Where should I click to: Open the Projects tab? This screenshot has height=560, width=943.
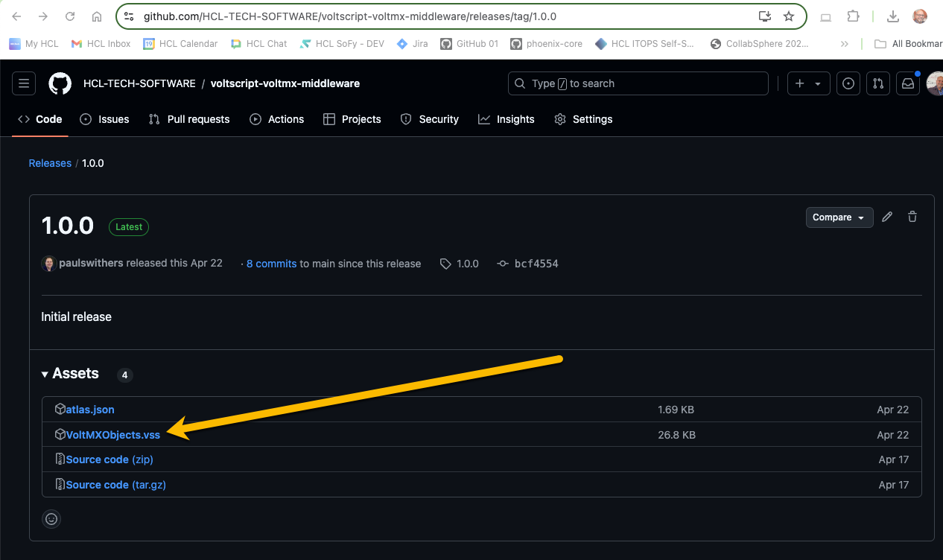[351, 119]
